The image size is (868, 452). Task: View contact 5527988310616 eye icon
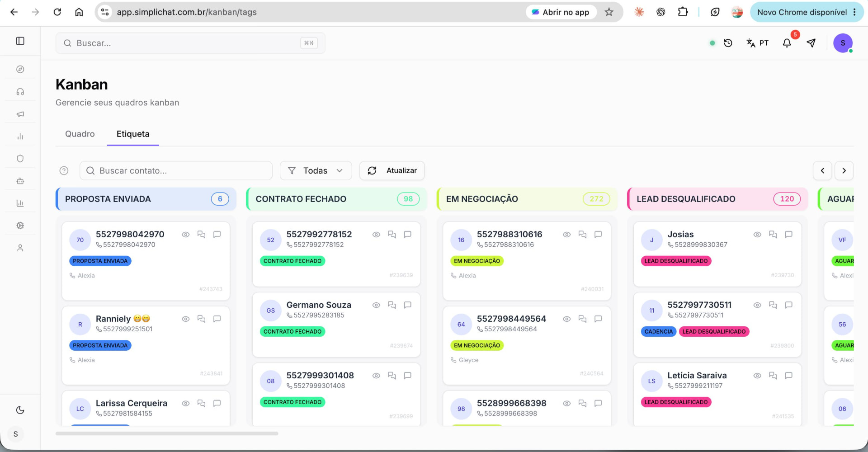[x=566, y=235]
